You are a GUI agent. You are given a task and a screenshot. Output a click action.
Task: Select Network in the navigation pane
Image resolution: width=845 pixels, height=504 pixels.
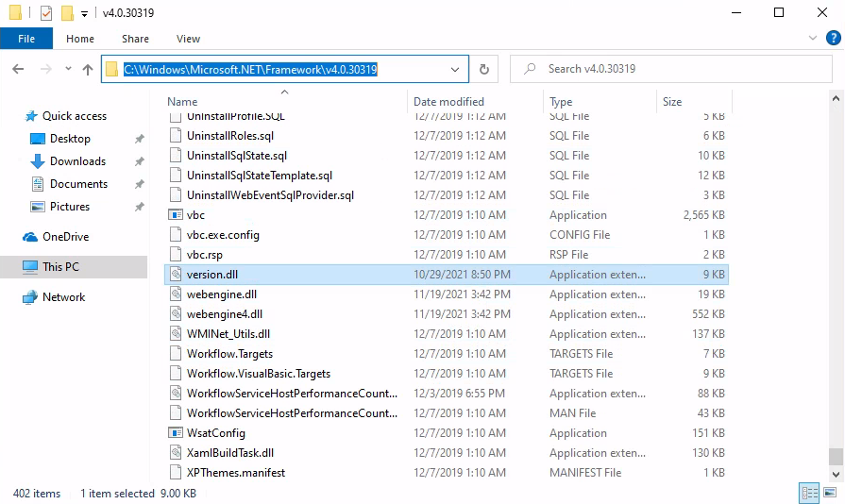63,296
